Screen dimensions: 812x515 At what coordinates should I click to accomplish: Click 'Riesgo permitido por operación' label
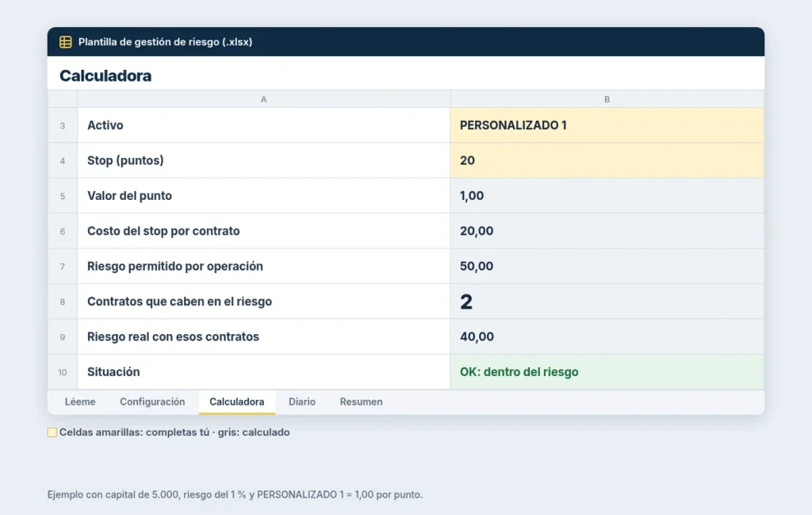click(175, 267)
